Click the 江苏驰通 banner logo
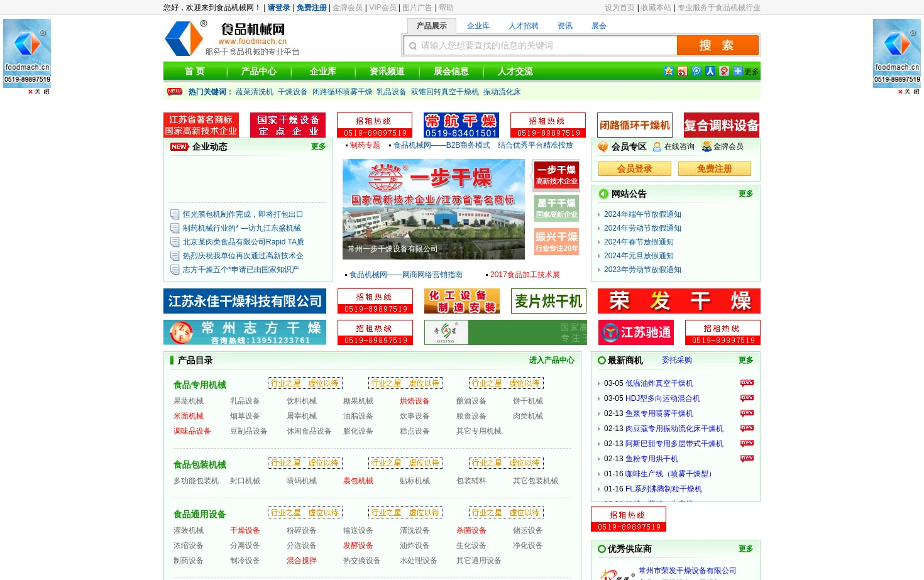924x580 pixels. pyautogui.click(x=635, y=332)
